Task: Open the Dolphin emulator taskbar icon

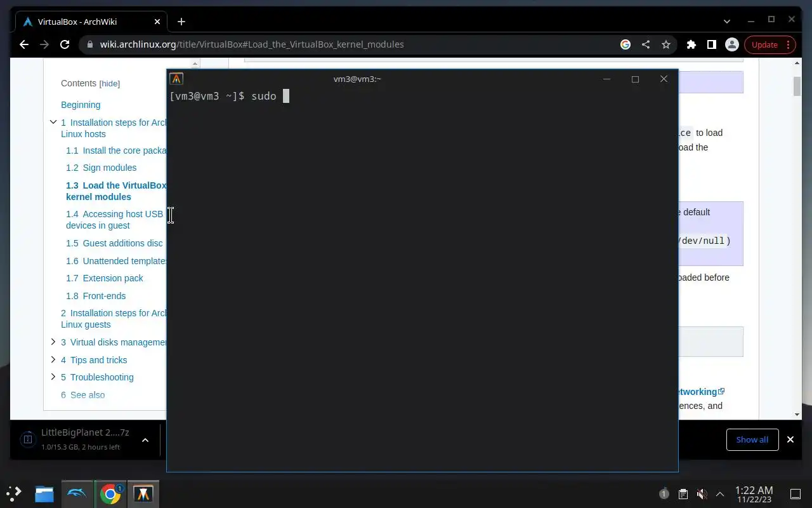Action: click(x=77, y=493)
